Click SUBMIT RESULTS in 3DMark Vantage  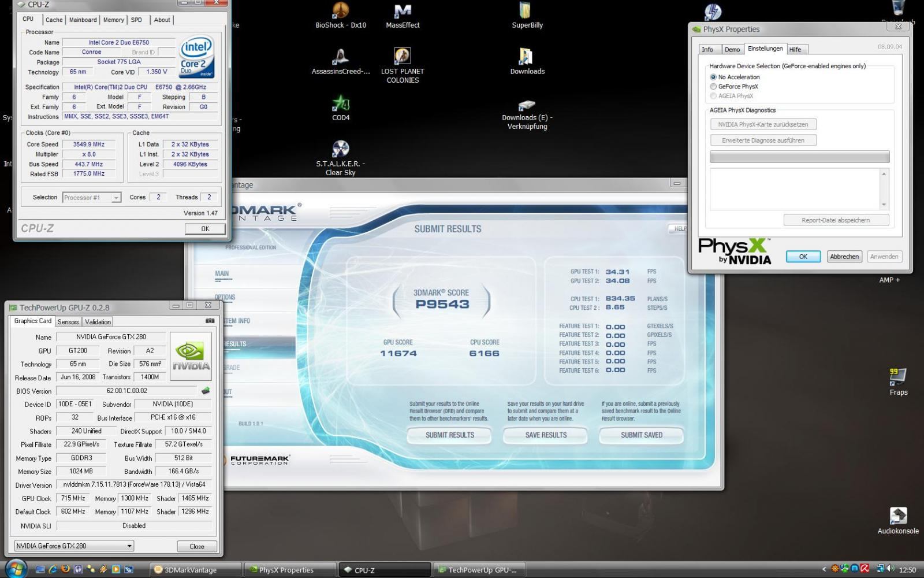coord(449,435)
